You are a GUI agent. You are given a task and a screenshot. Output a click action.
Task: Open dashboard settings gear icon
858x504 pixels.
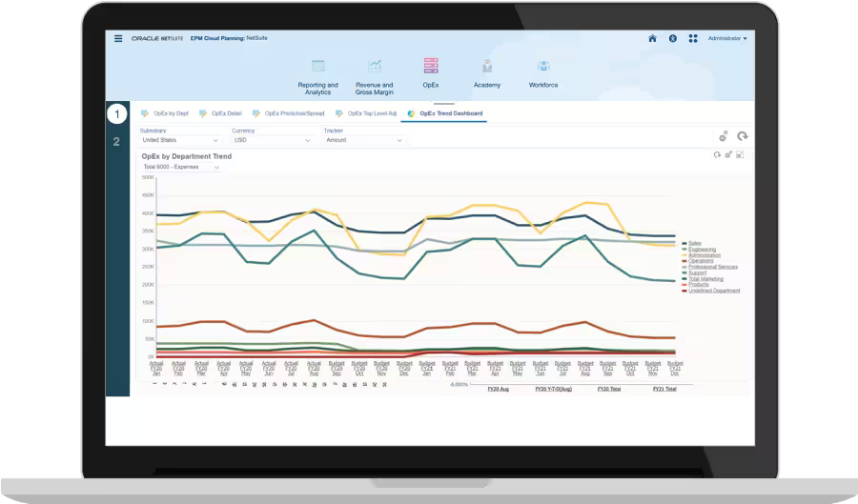tap(724, 137)
